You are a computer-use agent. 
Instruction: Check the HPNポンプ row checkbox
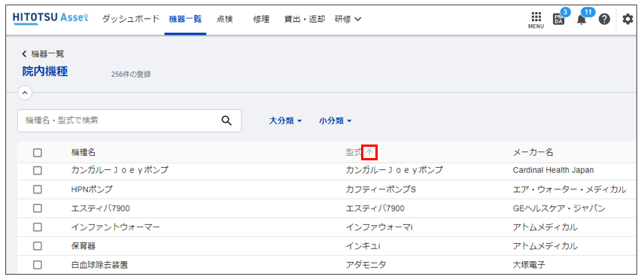pos(38,190)
